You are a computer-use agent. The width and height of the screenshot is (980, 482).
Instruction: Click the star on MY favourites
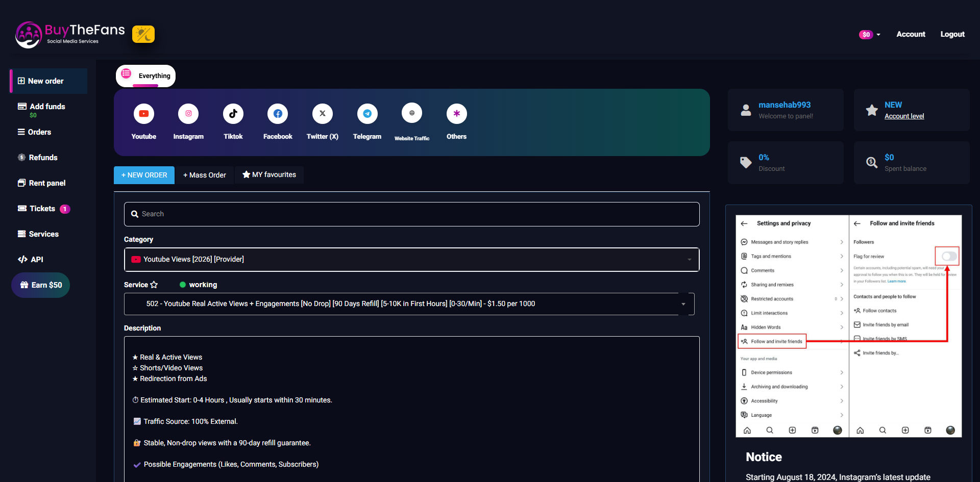247,174
